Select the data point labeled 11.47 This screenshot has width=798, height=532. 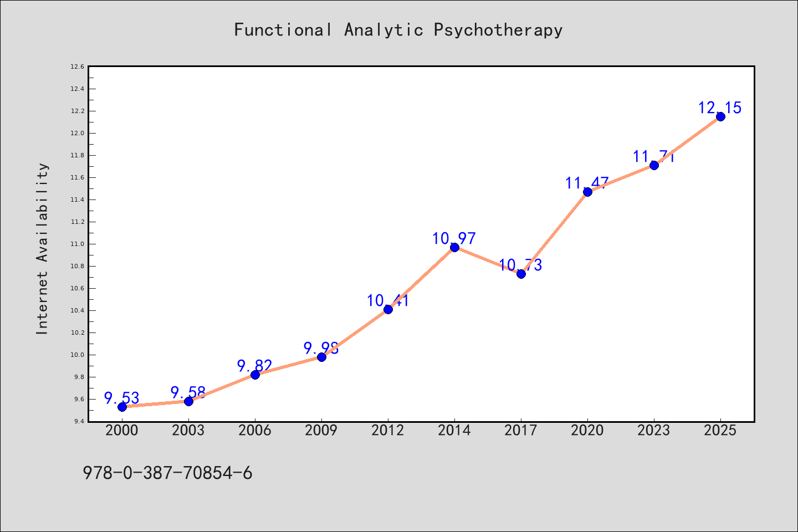[587, 192]
